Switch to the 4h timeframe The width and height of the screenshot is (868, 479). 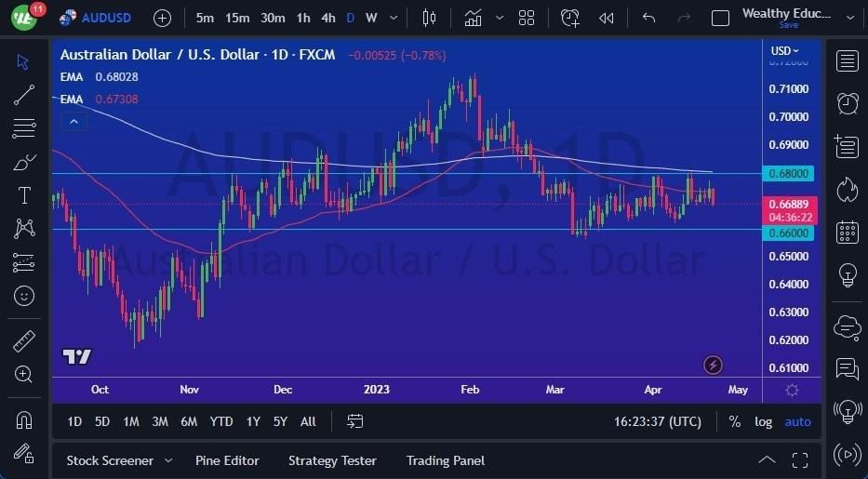[x=328, y=19]
